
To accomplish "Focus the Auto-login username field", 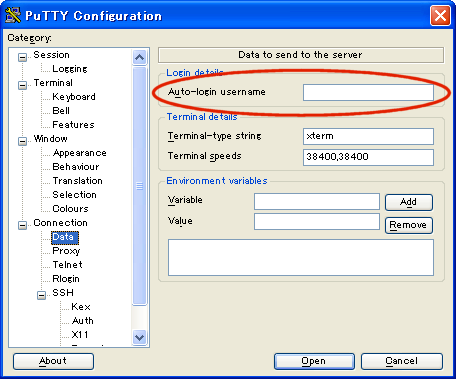I will pos(368,92).
